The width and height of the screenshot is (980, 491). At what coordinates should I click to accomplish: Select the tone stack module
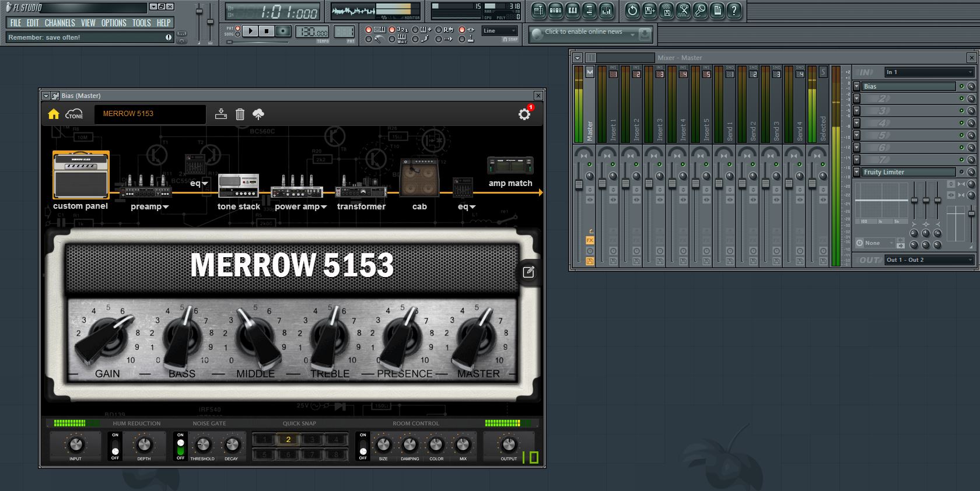(x=239, y=186)
